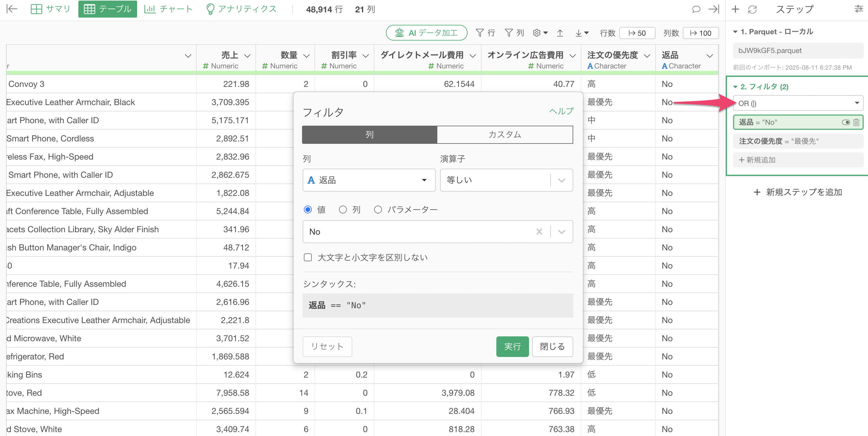Image resolution: width=868 pixels, height=436 pixels.
Task: Select the 列 mode tab
Action: tap(370, 134)
